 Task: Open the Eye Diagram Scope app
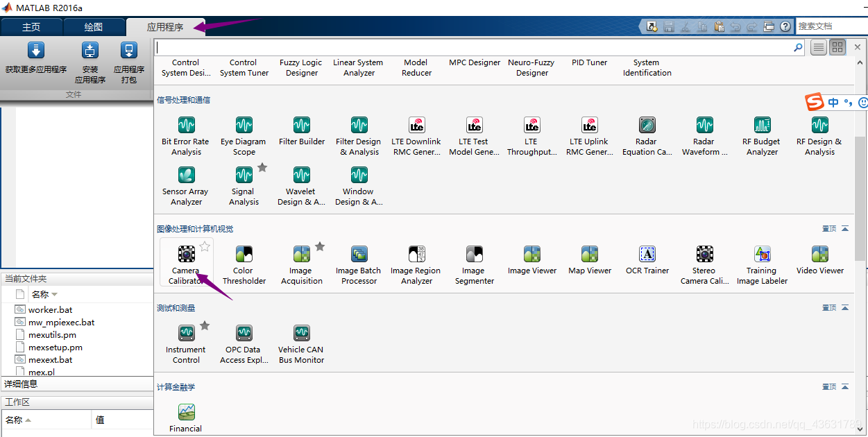point(244,135)
